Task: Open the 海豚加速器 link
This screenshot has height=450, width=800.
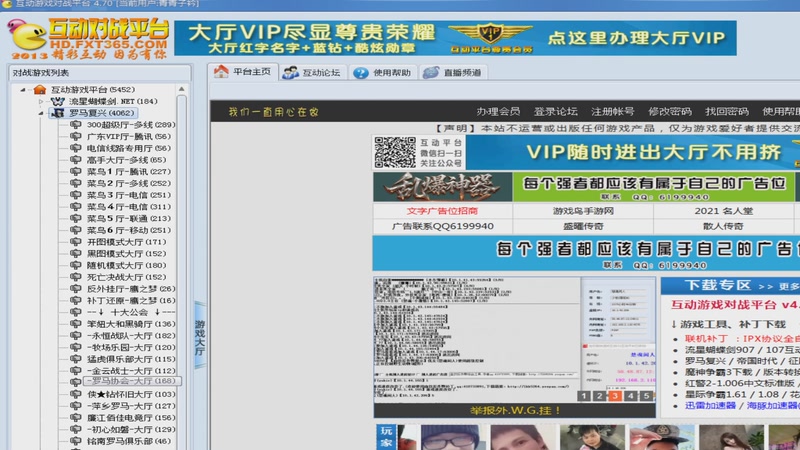Action: (x=773, y=406)
